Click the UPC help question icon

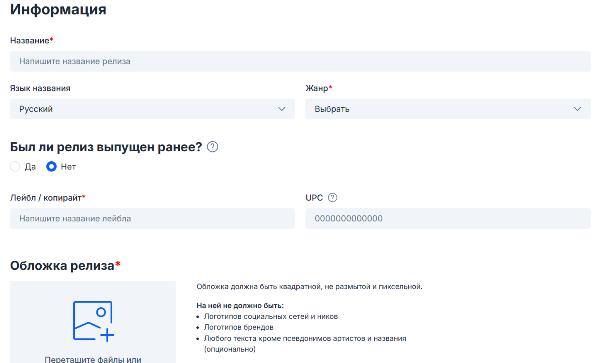point(333,198)
